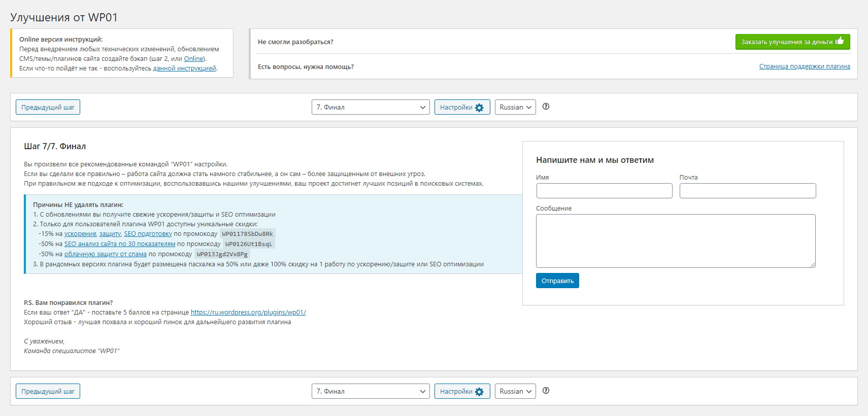Screen dimensions: 868x416
Task: Click 'P.S. Вам понравился плагин?' text
Action: click(69, 303)
